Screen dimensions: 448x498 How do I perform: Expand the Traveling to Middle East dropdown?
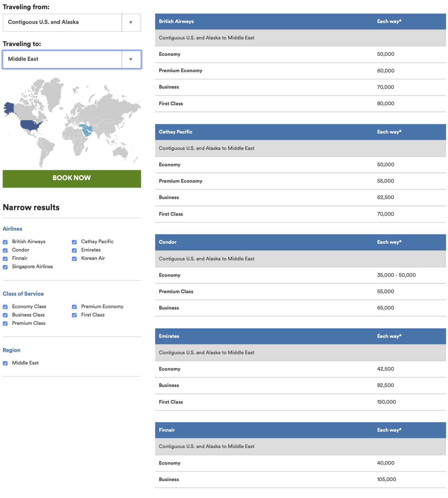(x=131, y=59)
